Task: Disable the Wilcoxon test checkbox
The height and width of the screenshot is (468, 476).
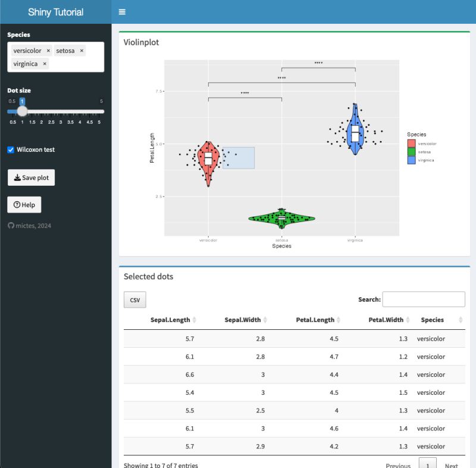Action: tap(10, 149)
